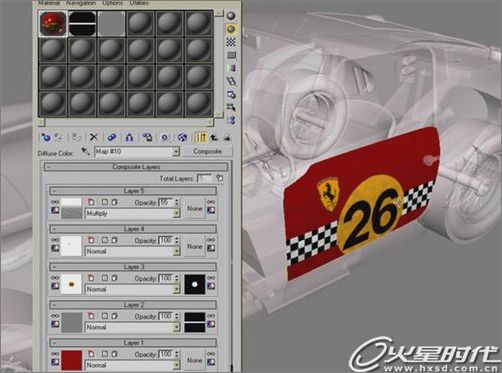Image resolution: width=502 pixels, height=373 pixels.
Task: Click the Select by Material icon
Action: pos(231,107)
